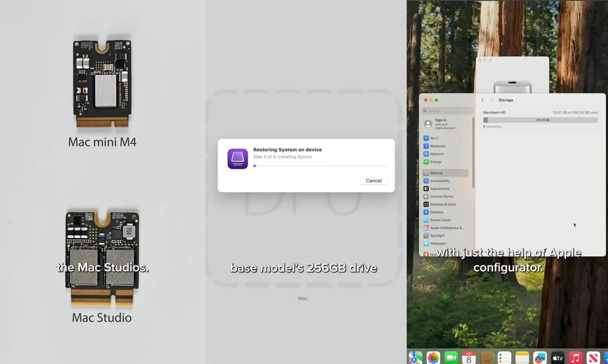Go back using the Storage back chevron
The width and height of the screenshot is (608, 364).
(482, 100)
